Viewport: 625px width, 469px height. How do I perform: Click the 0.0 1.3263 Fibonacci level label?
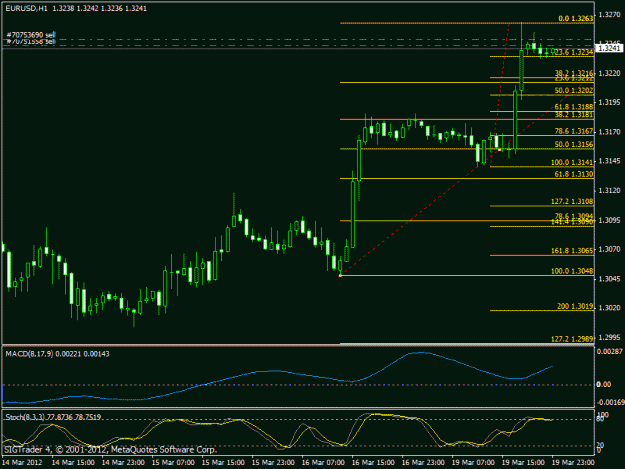pos(576,18)
